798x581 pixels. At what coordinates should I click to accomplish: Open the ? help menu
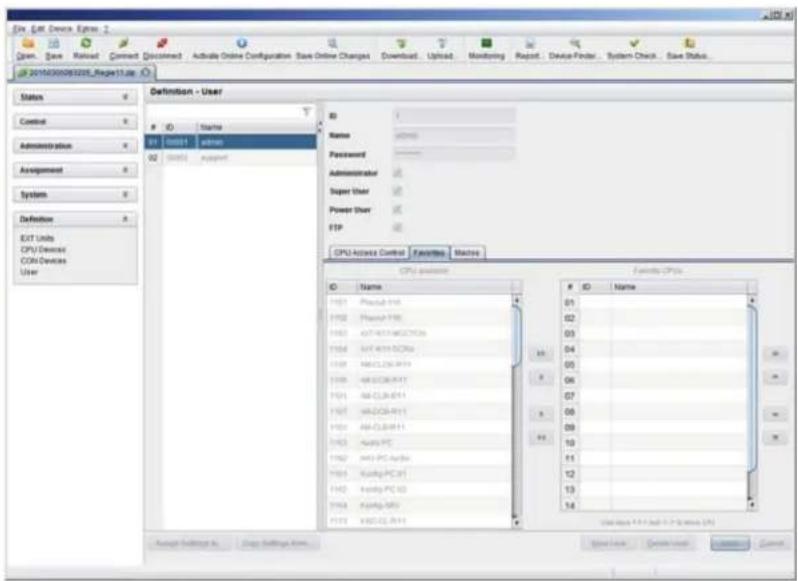point(106,28)
